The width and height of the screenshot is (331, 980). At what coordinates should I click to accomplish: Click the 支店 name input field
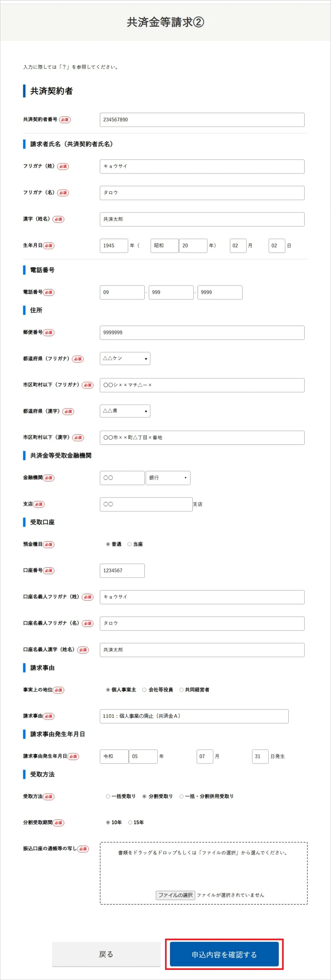pyautogui.click(x=146, y=504)
